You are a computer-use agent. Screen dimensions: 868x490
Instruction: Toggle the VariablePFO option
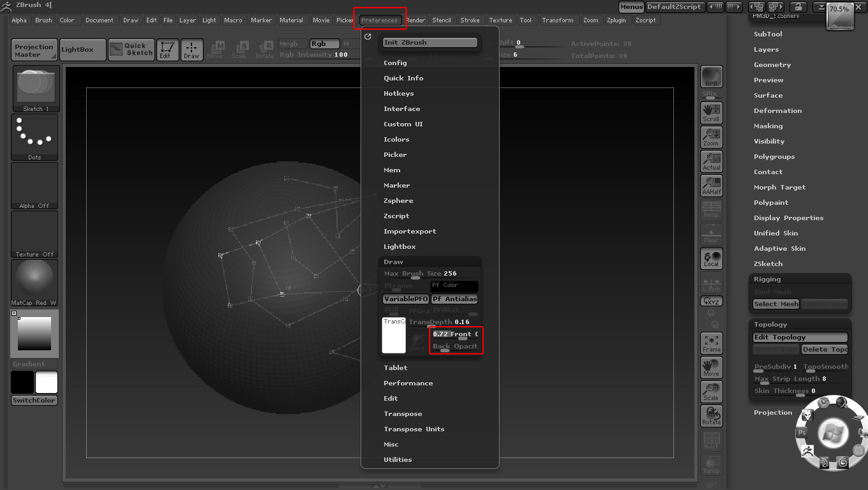(x=406, y=299)
